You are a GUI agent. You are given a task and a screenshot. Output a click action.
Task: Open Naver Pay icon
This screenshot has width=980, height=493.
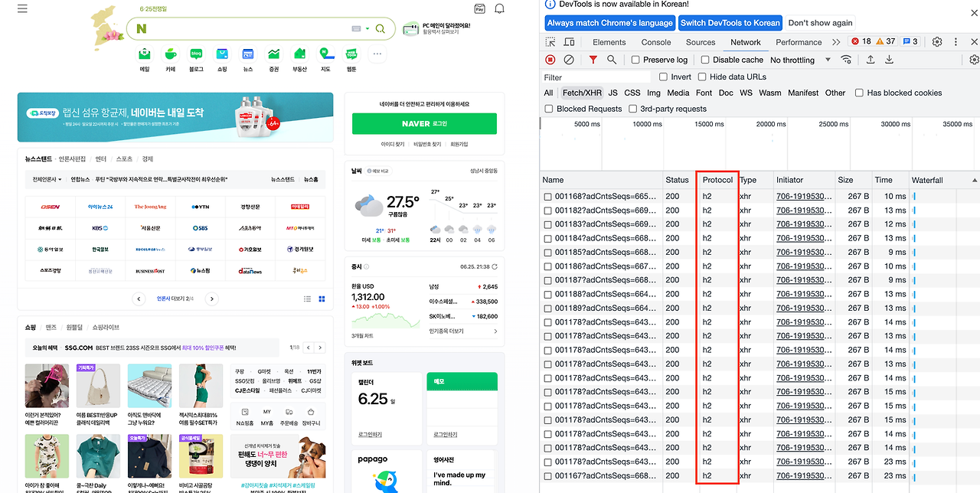point(479,8)
